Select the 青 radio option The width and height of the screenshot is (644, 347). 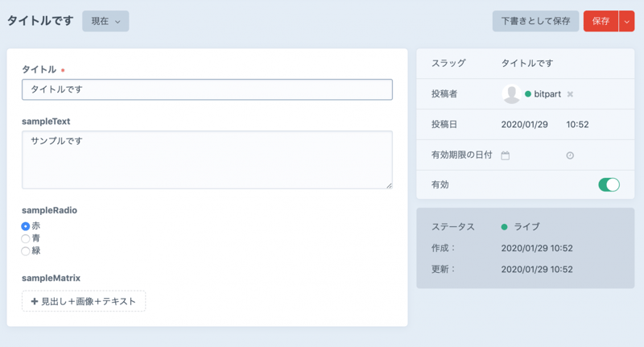(26, 238)
